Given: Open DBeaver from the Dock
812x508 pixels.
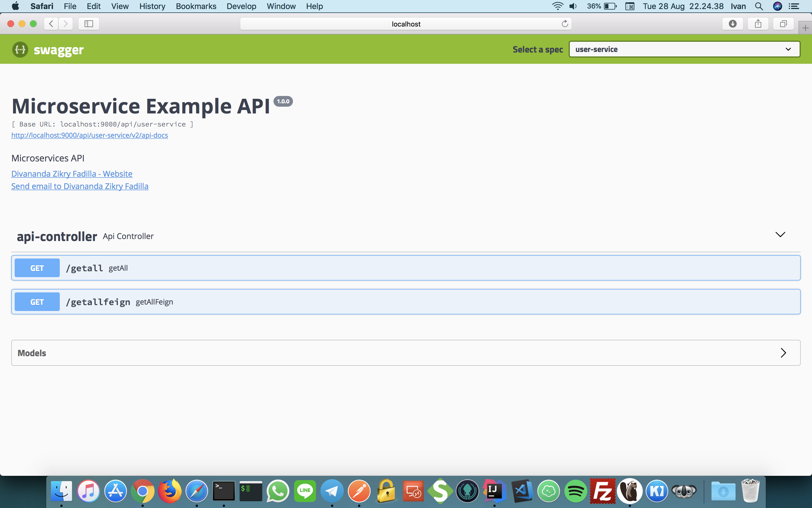Looking at the screenshot, I should (x=630, y=491).
